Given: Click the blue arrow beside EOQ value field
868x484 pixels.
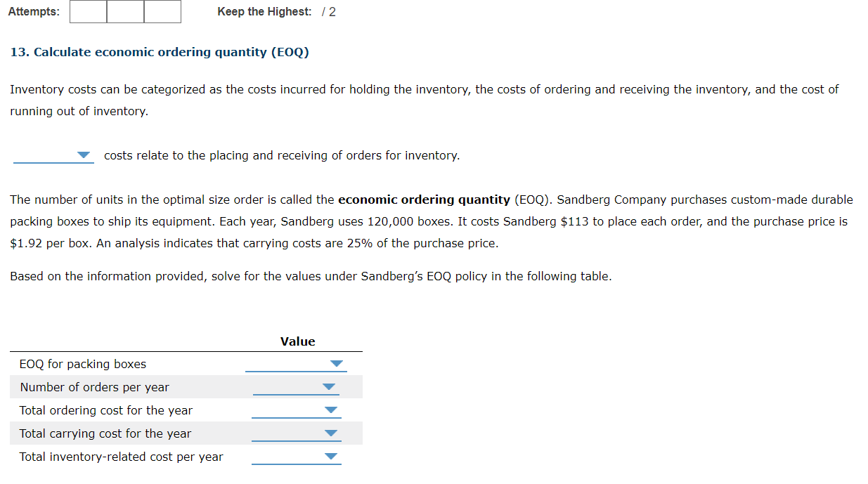Looking at the screenshot, I should (337, 363).
